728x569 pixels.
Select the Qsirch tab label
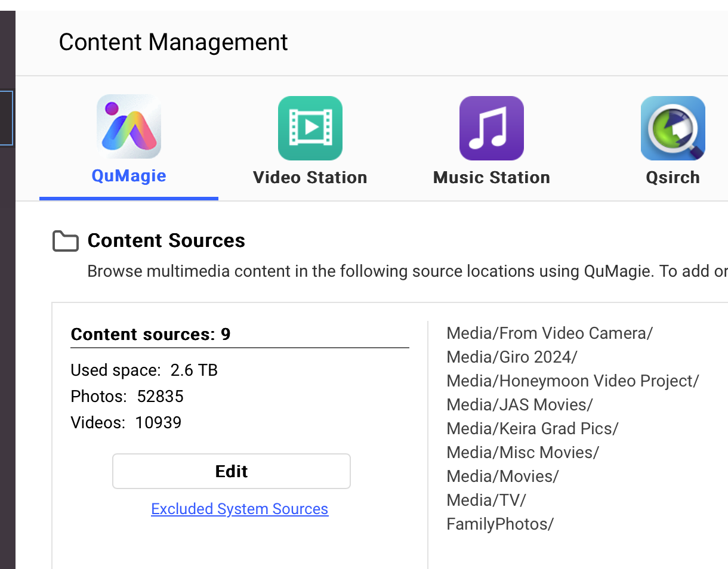coord(673,177)
